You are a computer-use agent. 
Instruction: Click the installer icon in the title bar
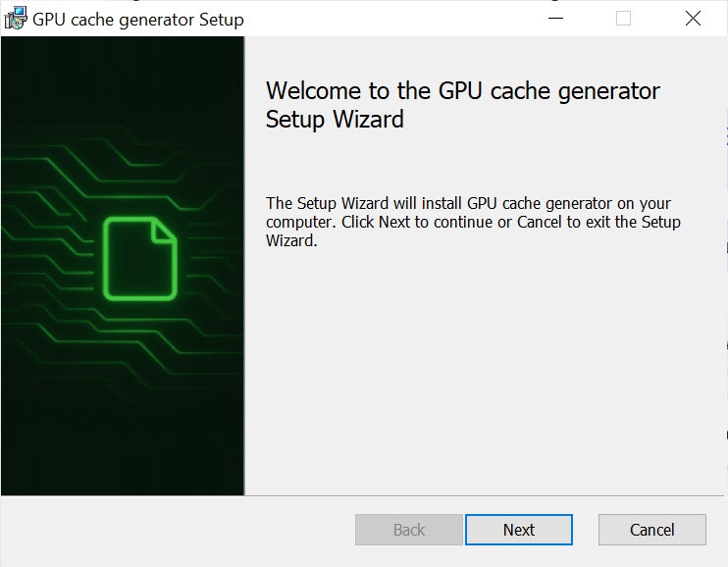coord(16,19)
